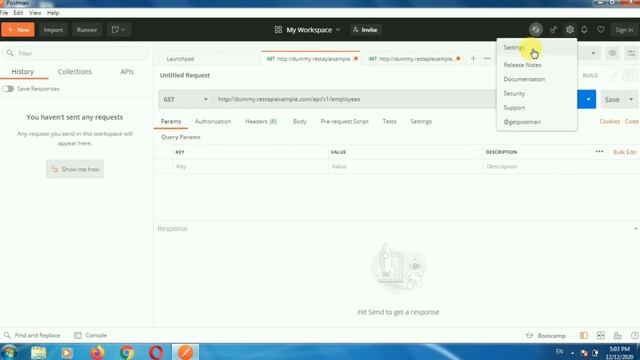Image resolution: width=640 pixels, height=360 pixels.
Task: Click Sign In in the header
Action: click(624, 30)
